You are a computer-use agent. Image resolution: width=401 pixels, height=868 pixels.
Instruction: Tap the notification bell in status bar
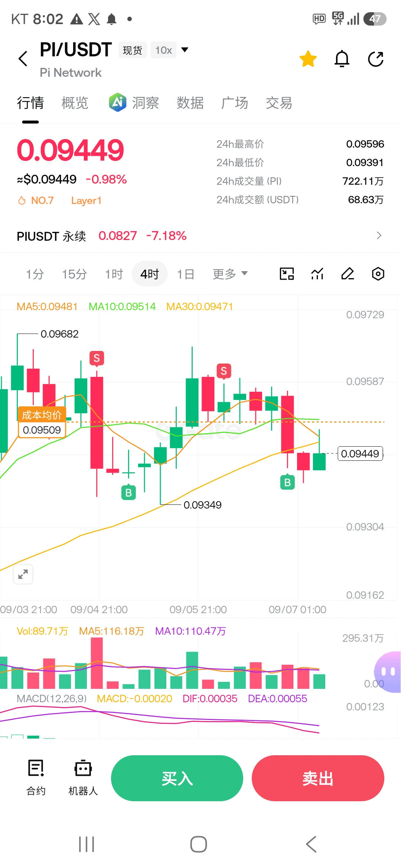(111, 19)
